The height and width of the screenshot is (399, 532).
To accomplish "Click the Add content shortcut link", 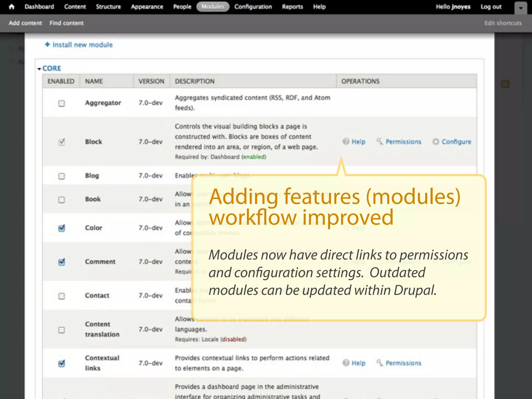I will point(25,23).
